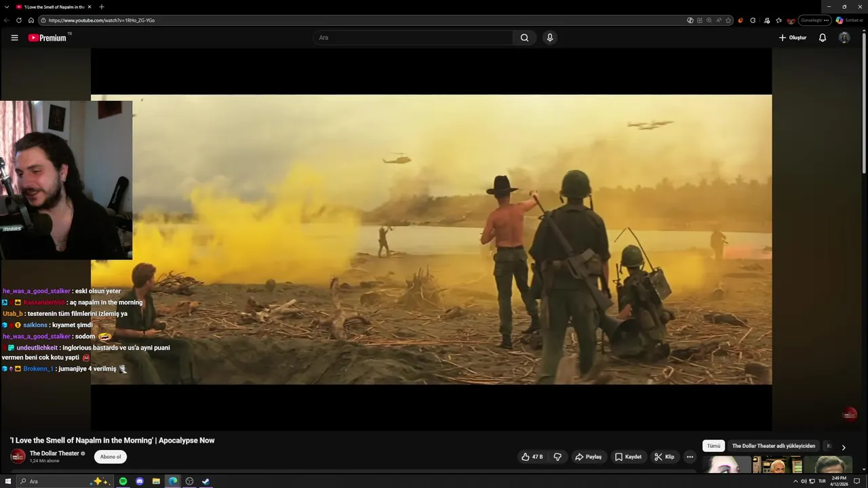This screenshot has width=868, height=488.
Task: Add page to favorites star icon
Action: pos(728,20)
